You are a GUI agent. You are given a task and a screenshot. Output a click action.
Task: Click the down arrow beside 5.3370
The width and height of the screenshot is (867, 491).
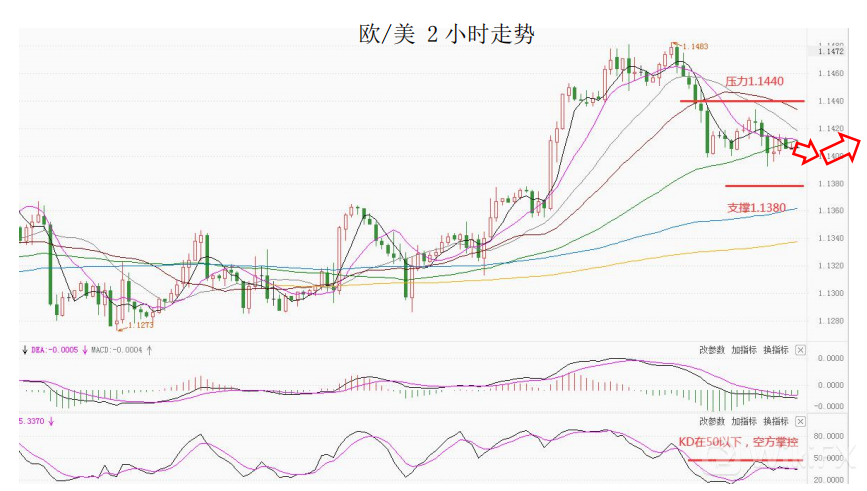coord(51,422)
